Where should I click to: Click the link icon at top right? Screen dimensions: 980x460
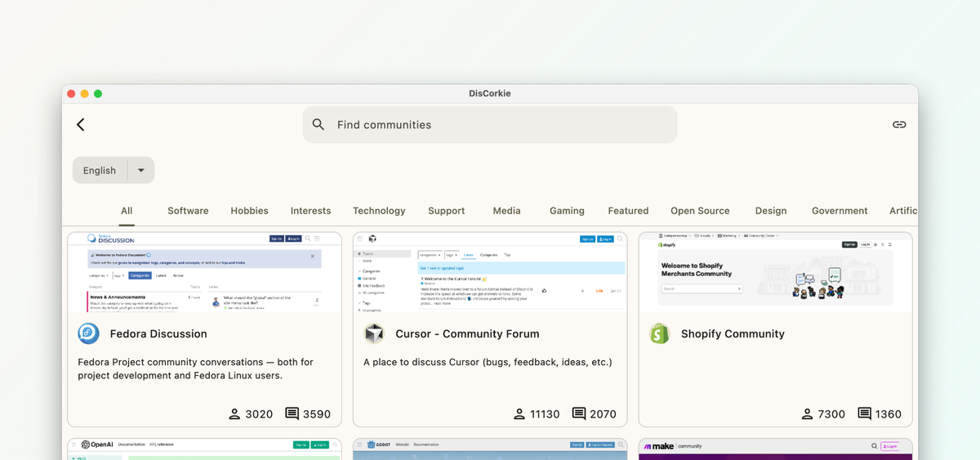tap(899, 124)
